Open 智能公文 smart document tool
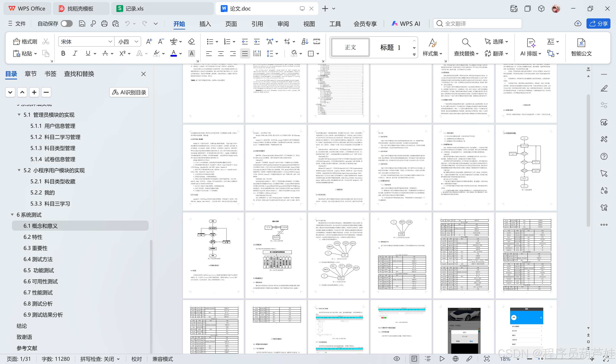This screenshot has height=364, width=616. [x=581, y=47]
